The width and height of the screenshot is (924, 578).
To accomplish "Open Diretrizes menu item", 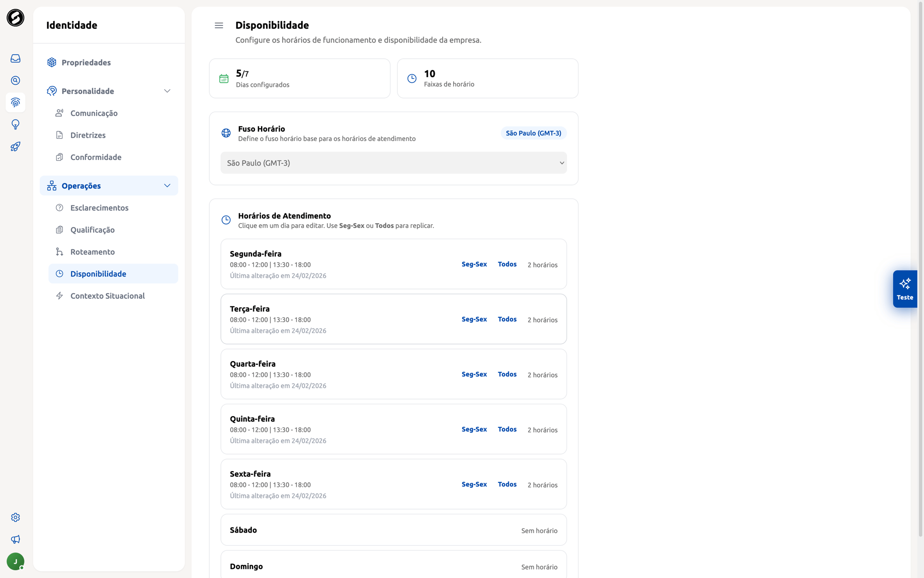I will point(113,135).
